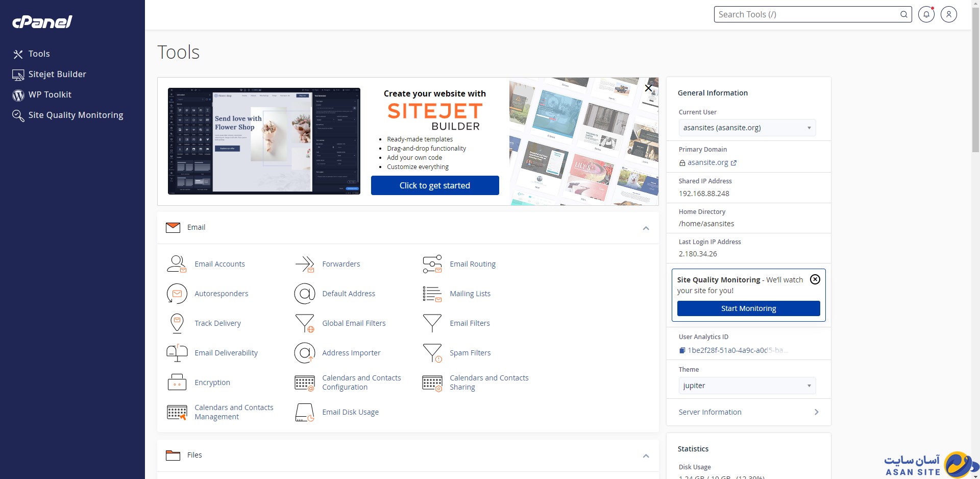Click the Email Accounts icon

(177, 264)
